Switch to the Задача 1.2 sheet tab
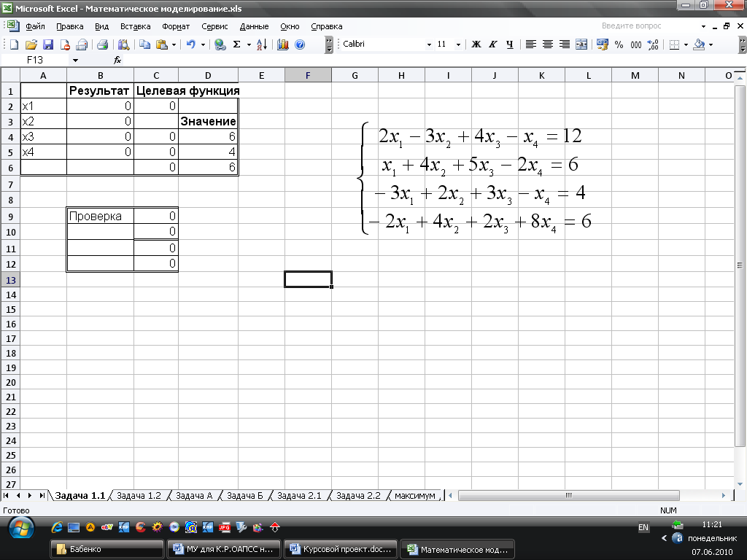This screenshot has width=747, height=560. pyautogui.click(x=139, y=496)
